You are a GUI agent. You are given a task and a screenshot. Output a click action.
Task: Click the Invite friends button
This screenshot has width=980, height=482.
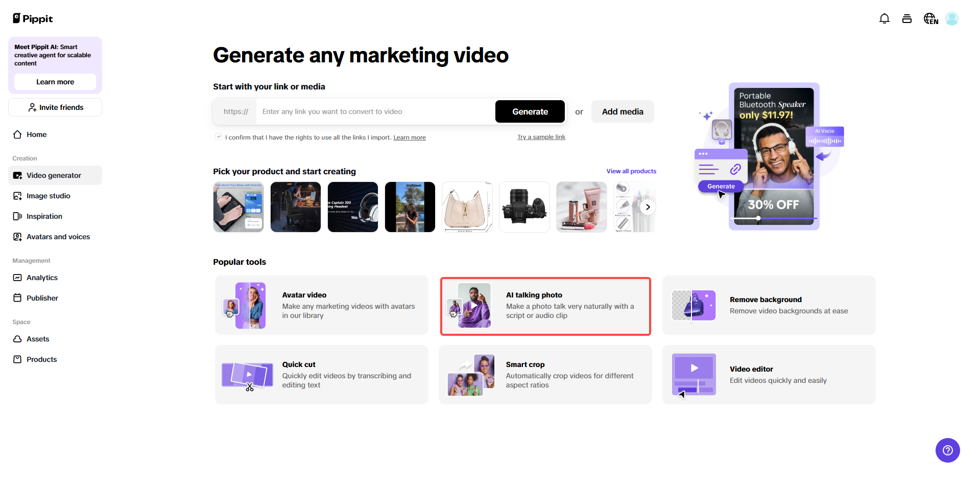pos(55,107)
